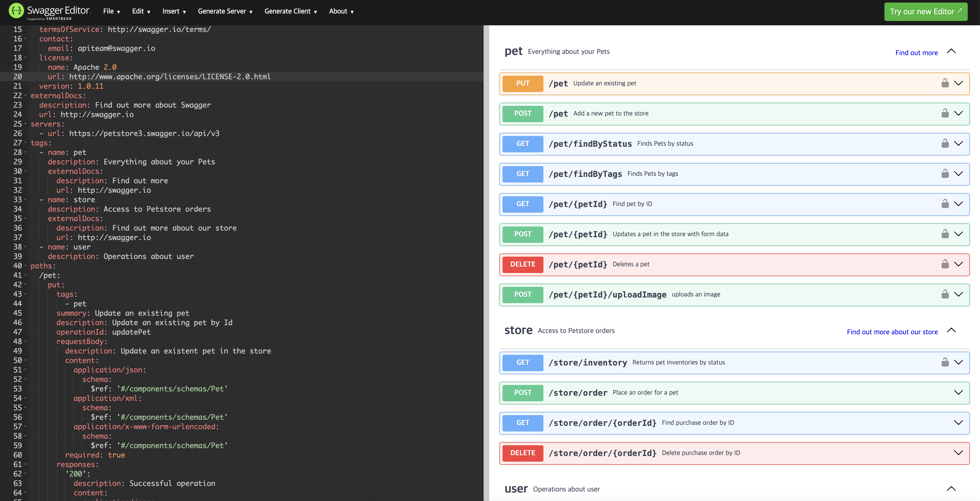Collapse the pet tag section

coord(951,51)
